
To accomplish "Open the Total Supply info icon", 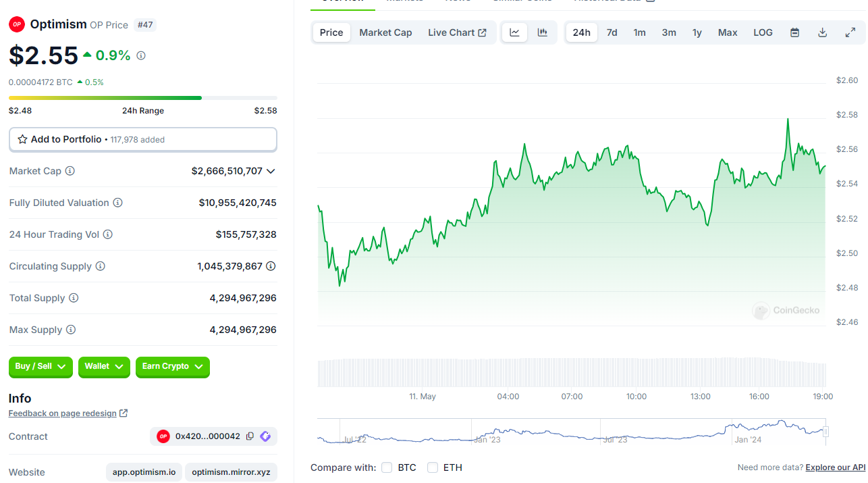I will click(x=74, y=298).
